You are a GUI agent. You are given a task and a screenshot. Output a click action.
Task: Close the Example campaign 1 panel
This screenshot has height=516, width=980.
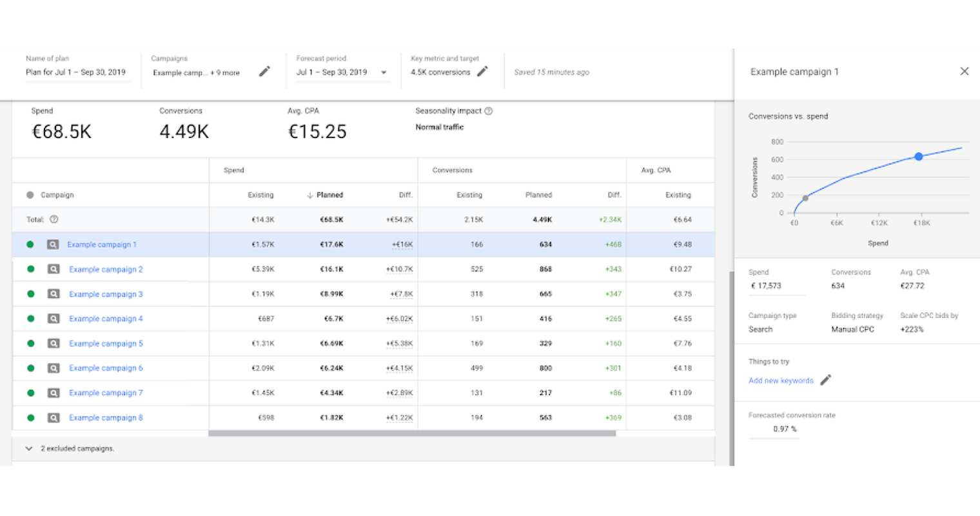pos(964,72)
